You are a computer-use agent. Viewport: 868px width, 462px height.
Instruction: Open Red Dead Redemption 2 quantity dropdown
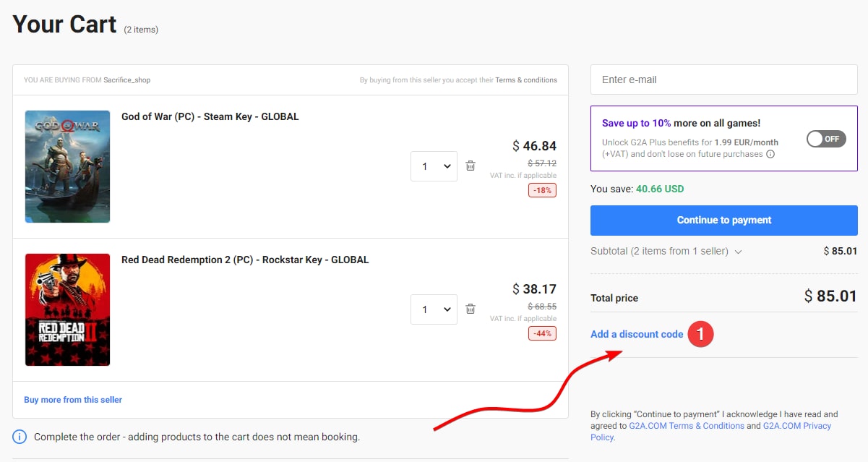point(434,309)
